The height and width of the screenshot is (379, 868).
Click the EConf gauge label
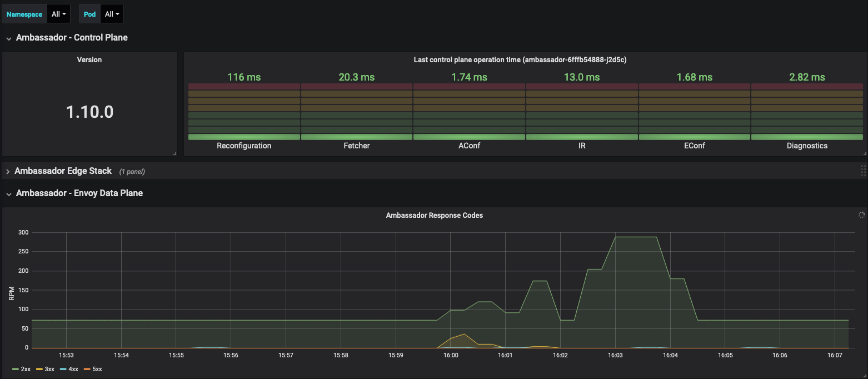695,146
